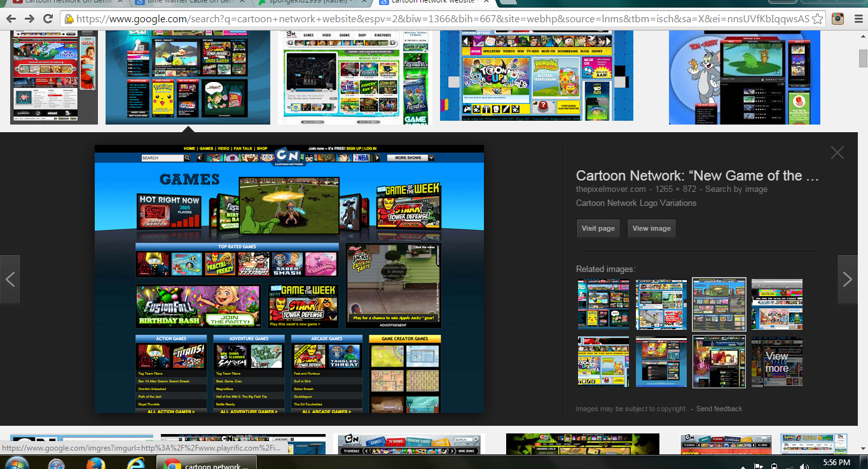Click the 'Search by image' link
This screenshot has width=868, height=469.
coord(736,189)
